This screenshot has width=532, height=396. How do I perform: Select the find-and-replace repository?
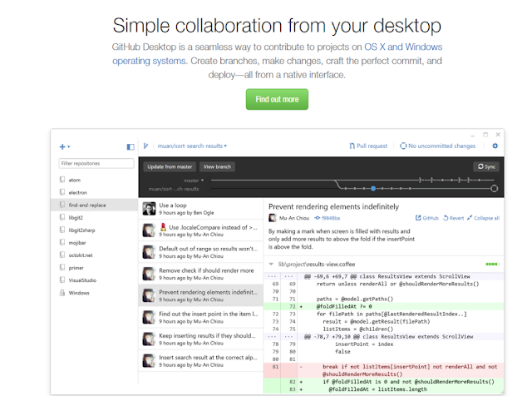tap(94, 205)
